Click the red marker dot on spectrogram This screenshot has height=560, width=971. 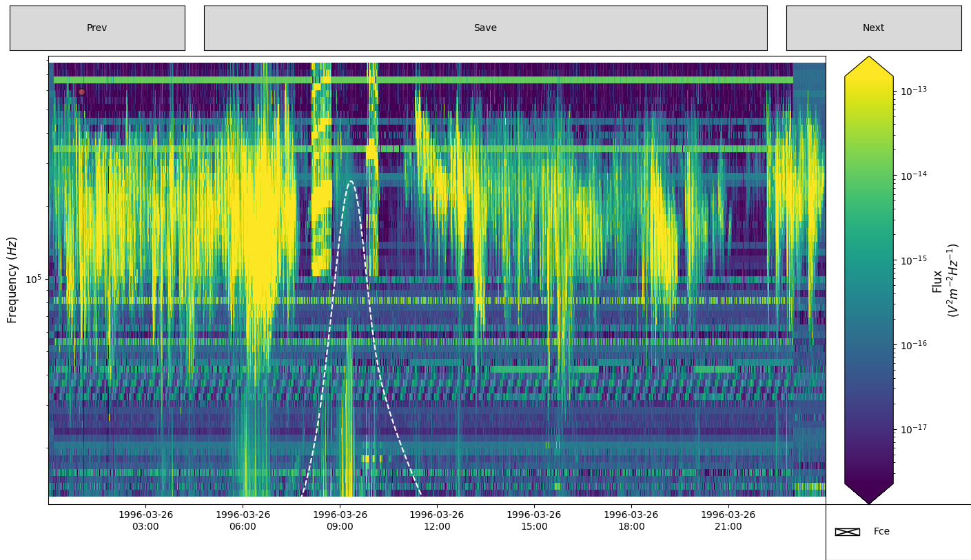pyautogui.click(x=81, y=92)
